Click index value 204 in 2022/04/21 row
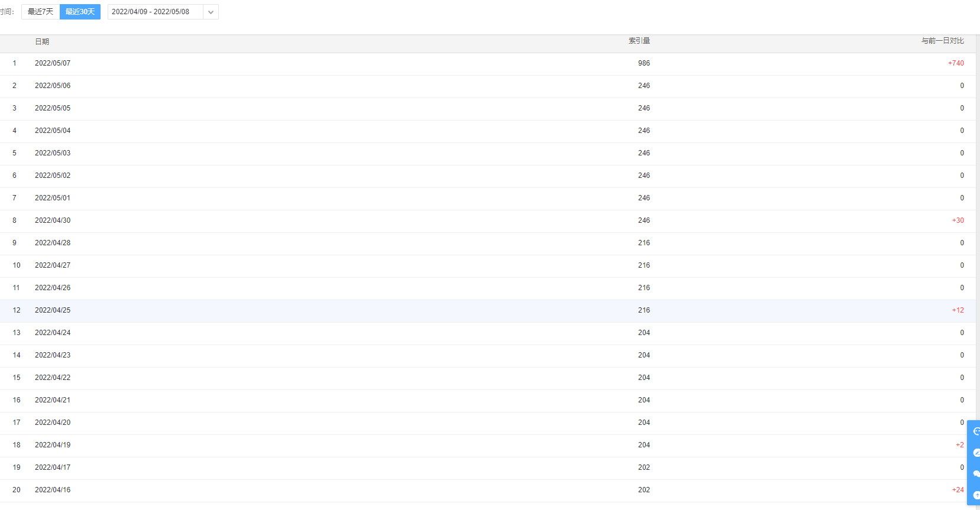980x510 pixels. click(644, 400)
